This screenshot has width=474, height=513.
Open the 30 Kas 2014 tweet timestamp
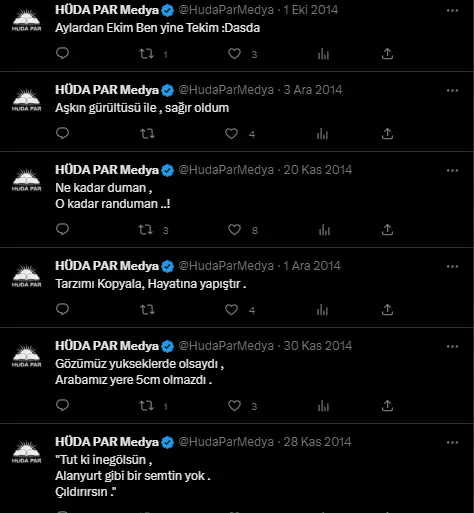318,346
